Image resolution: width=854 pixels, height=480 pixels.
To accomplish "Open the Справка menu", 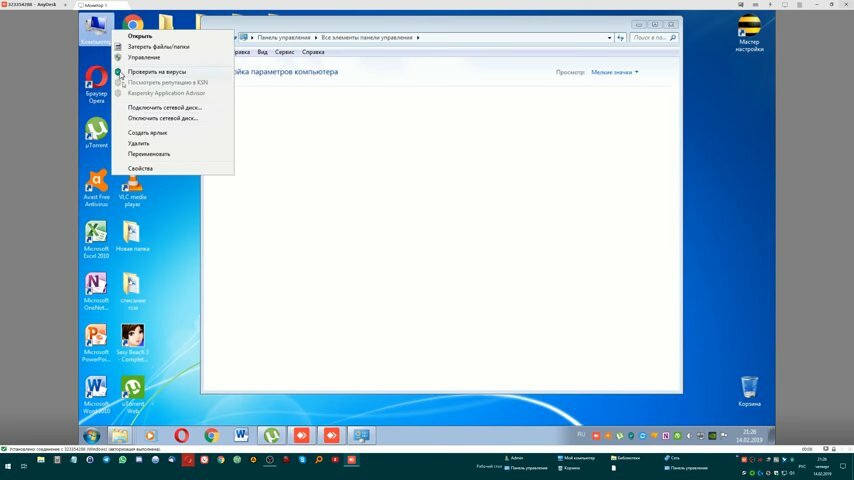I will [x=313, y=52].
